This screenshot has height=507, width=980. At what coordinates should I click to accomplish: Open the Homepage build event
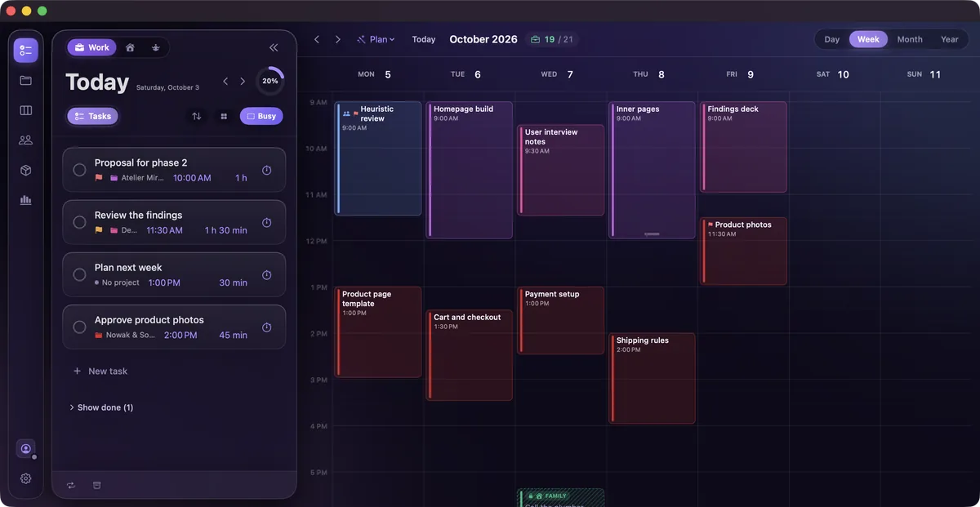(470, 170)
